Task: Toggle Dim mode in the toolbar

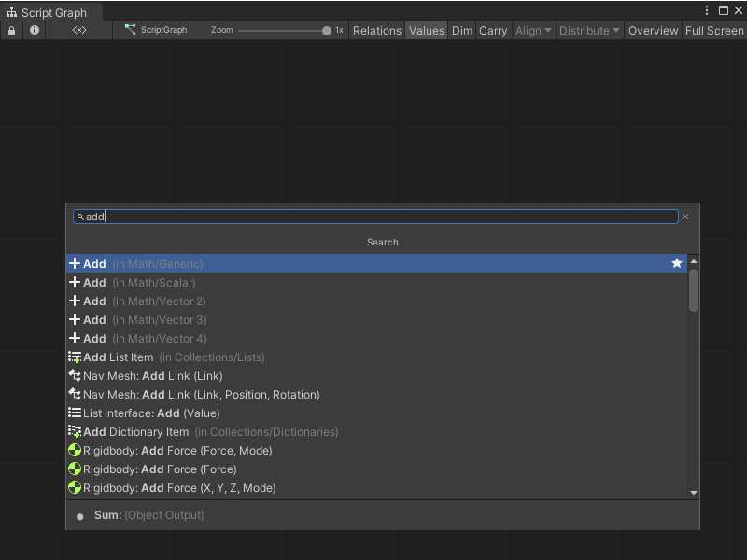Action: [461, 30]
